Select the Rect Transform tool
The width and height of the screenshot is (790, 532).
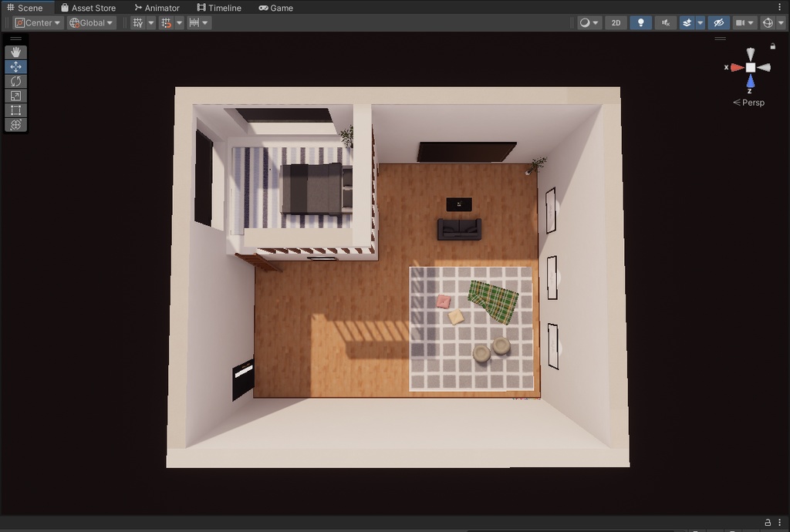click(x=15, y=109)
